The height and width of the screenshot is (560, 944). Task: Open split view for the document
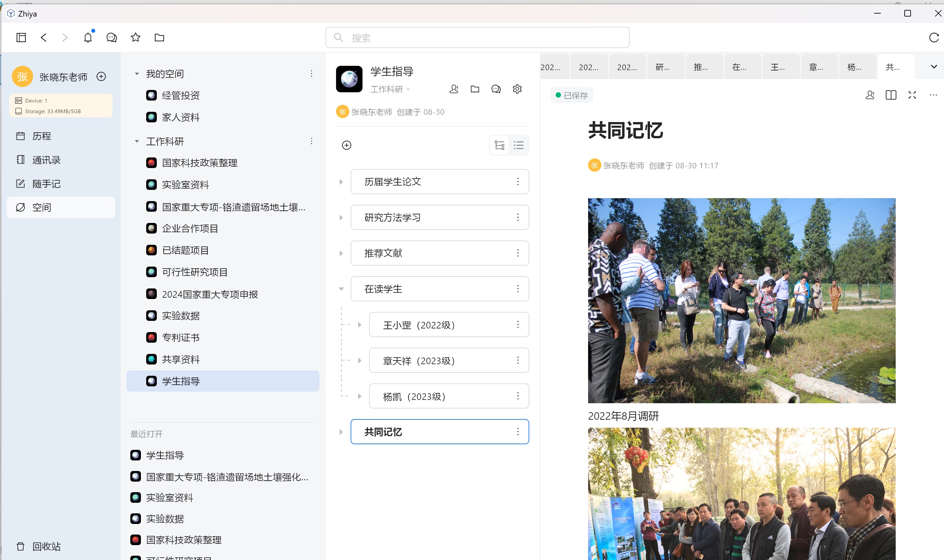891,95
